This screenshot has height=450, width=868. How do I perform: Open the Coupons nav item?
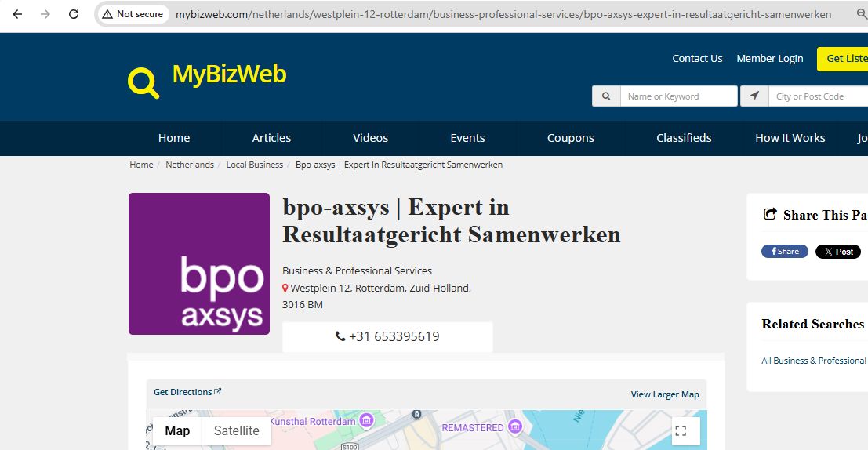coord(570,138)
